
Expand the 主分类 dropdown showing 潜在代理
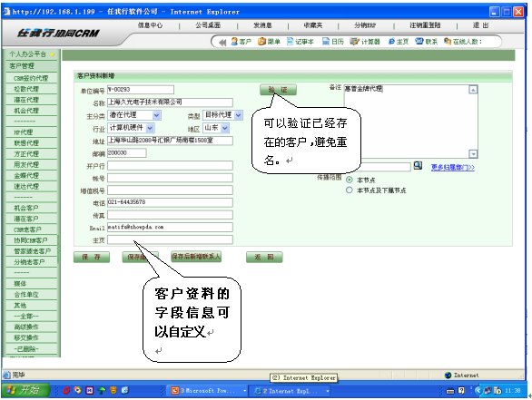[134, 115]
